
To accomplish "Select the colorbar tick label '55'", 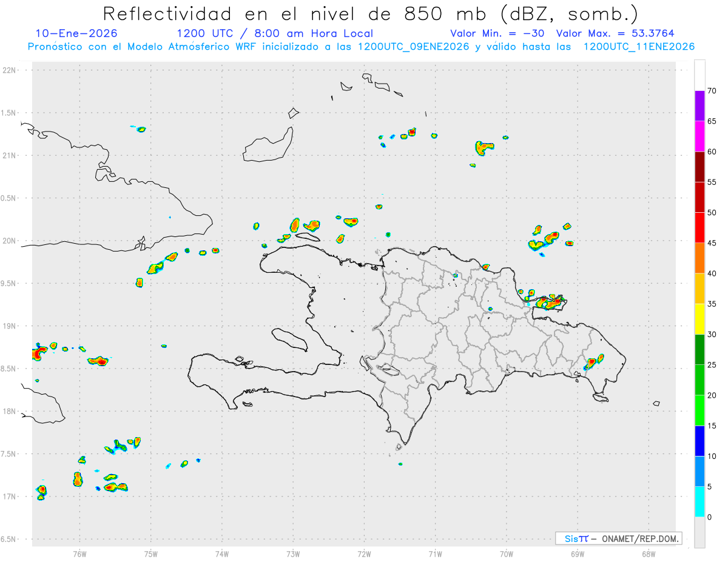I will (712, 182).
